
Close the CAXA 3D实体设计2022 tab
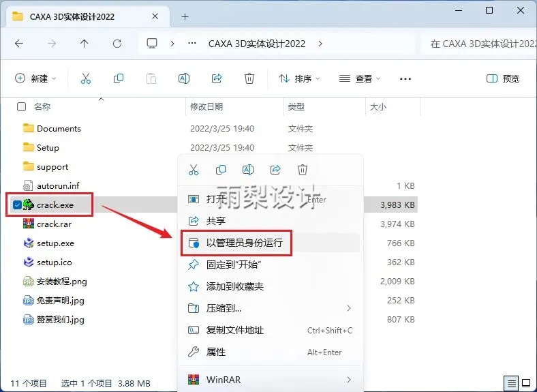tap(155, 16)
